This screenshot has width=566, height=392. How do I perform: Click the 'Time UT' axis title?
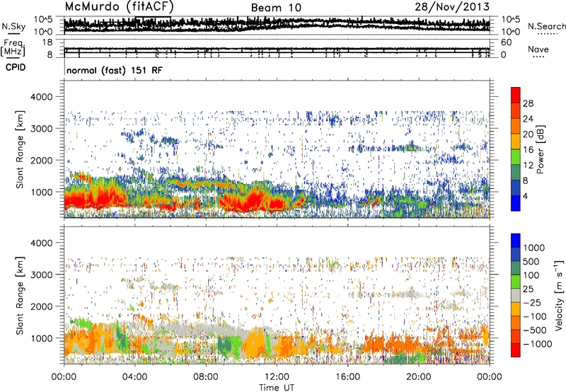pyautogui.click(x=277, y=388)
